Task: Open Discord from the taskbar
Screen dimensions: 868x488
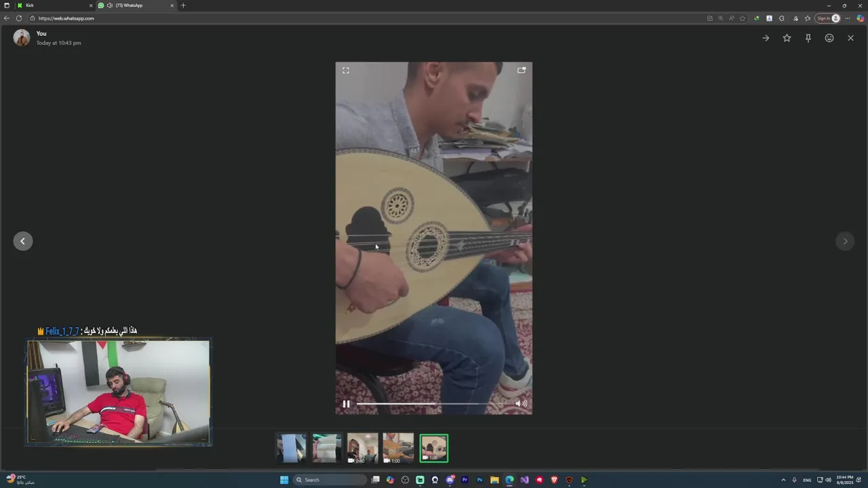Action: point(450,480)
